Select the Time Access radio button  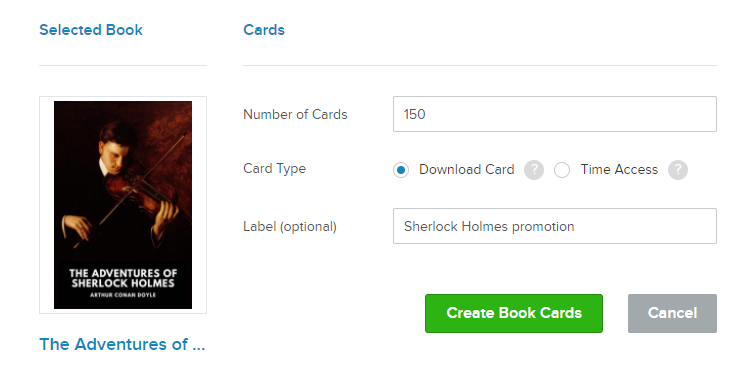pyautogui.click(x=562, y=170)
